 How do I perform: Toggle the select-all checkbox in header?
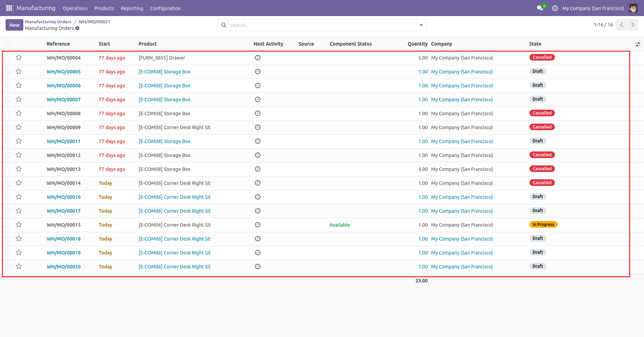click(8, 44)
